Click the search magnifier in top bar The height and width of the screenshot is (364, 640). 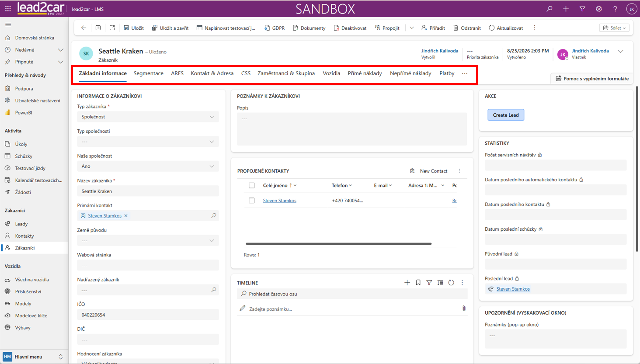550,9
